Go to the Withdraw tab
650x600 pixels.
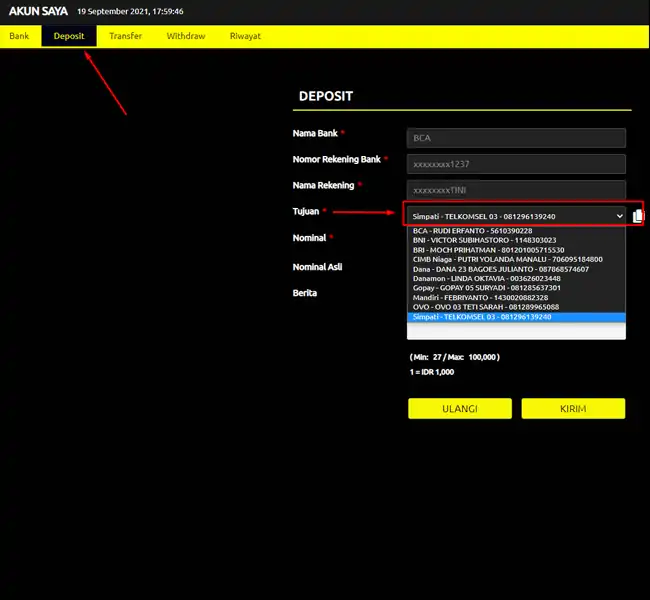tap(186, 36)
